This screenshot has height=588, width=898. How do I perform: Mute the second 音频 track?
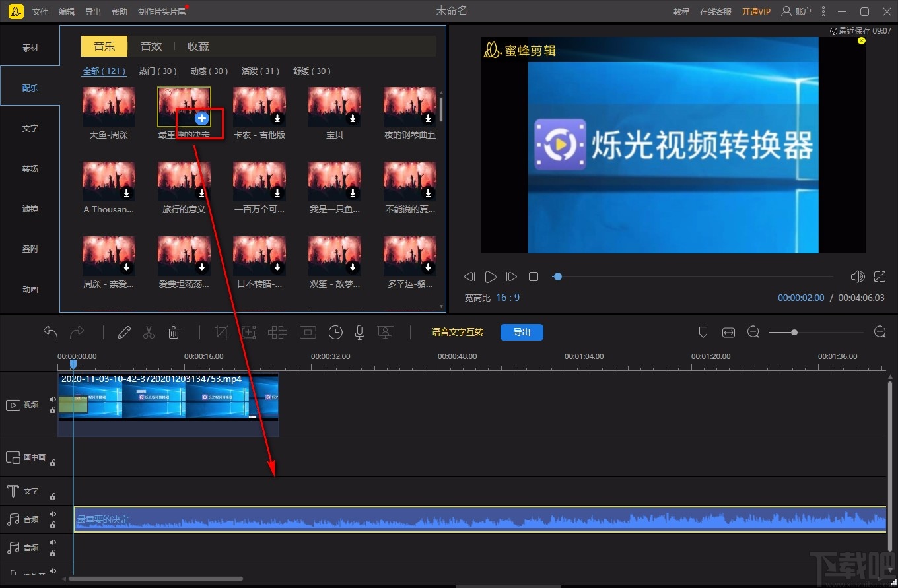tap(53, 542)
